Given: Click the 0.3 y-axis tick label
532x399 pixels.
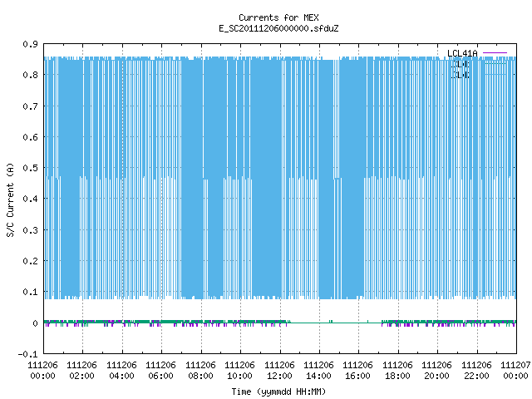Looking at the screenshot, I should pos(30,230).
